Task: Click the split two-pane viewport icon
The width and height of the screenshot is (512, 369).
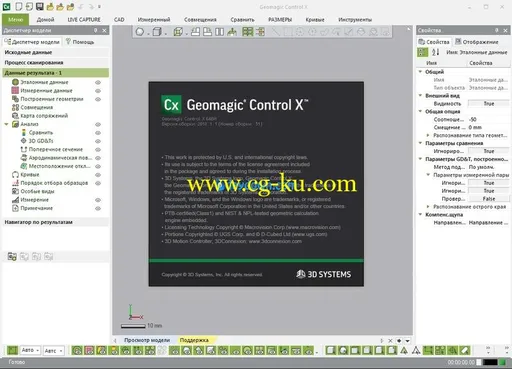Action: tap(219, 32)
